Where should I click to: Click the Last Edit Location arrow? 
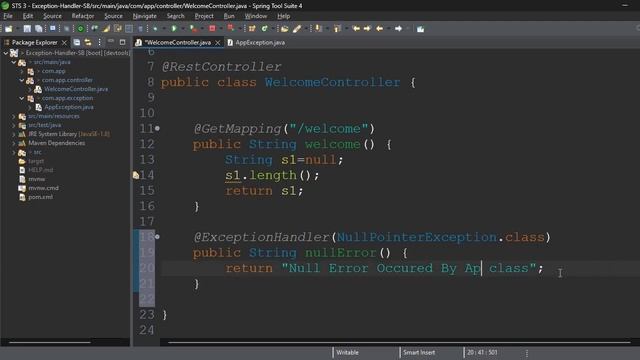click(x=356, y=29)
